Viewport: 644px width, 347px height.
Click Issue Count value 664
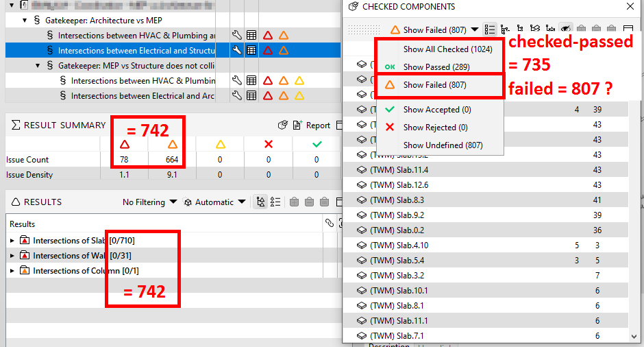click(172, 160)
